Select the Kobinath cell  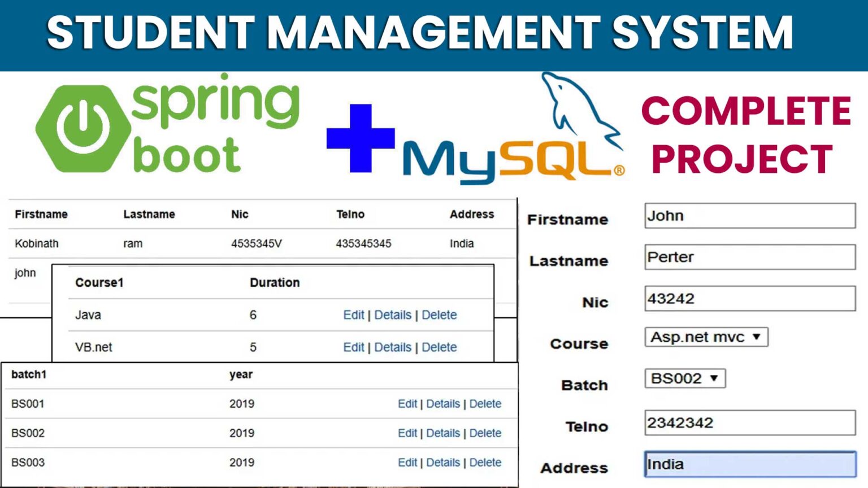click(37, 244)
